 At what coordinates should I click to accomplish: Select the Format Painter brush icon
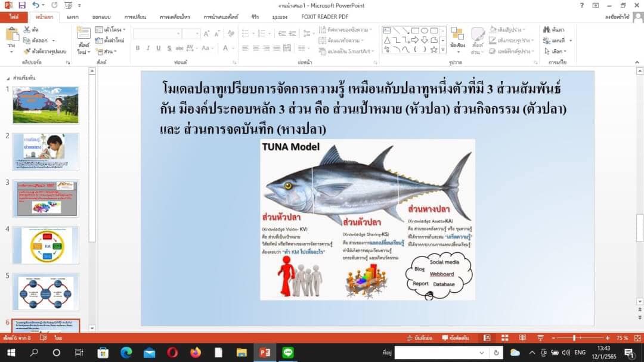coord(27,51)
